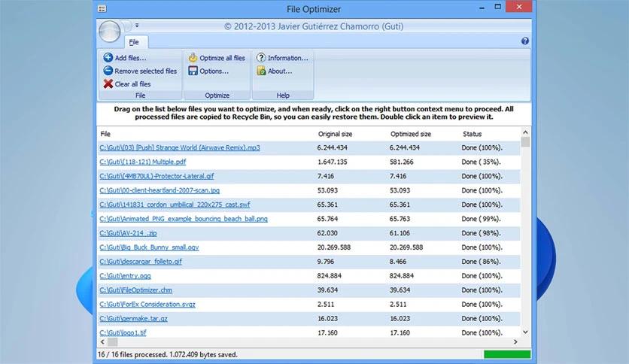The width and height of the screenshot is (629, 364).
Task: Open the logo1.tif file link
Action: click(x=123, y=332)
